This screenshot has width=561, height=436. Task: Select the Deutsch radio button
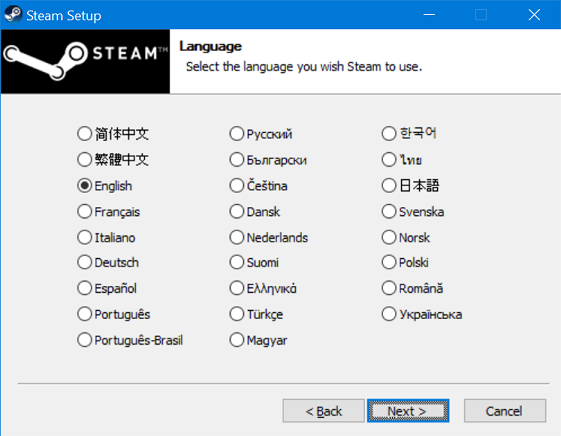click(x=108, y=263)
